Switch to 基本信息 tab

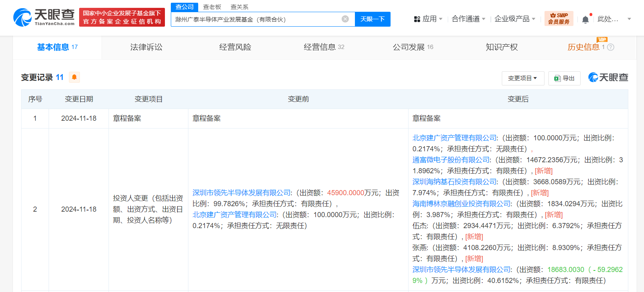57,47
